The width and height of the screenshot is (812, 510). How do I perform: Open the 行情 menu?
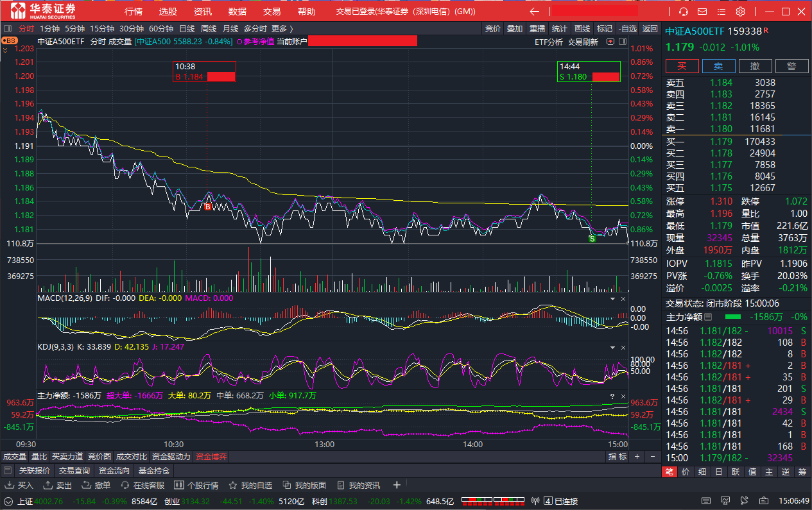point(134,12)
